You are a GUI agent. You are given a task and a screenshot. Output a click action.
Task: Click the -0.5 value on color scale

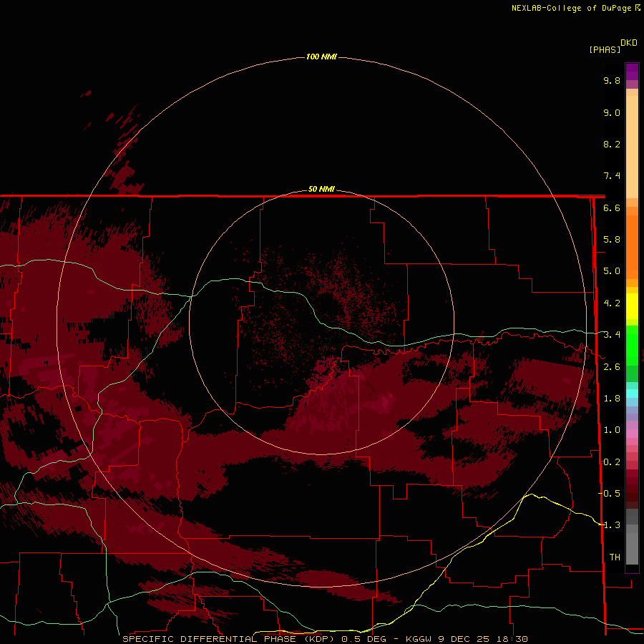pyautogui.click(x=610, y=494)
